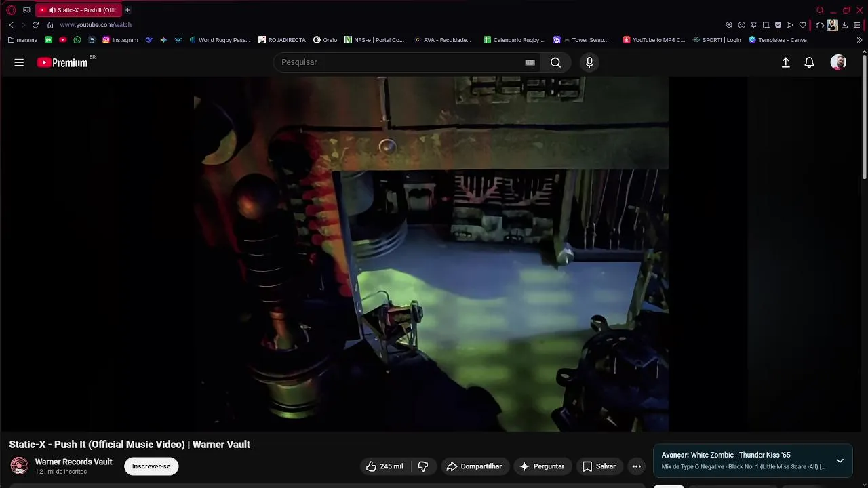This screenshot has width=868, height=488.
Task: Open the Opera main menu logo
Action: tap(11, 10)
